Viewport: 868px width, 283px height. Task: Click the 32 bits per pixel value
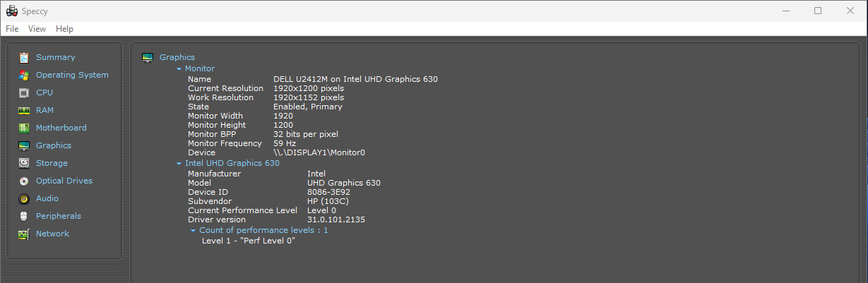pyautogui.click(x=306, y=134)
